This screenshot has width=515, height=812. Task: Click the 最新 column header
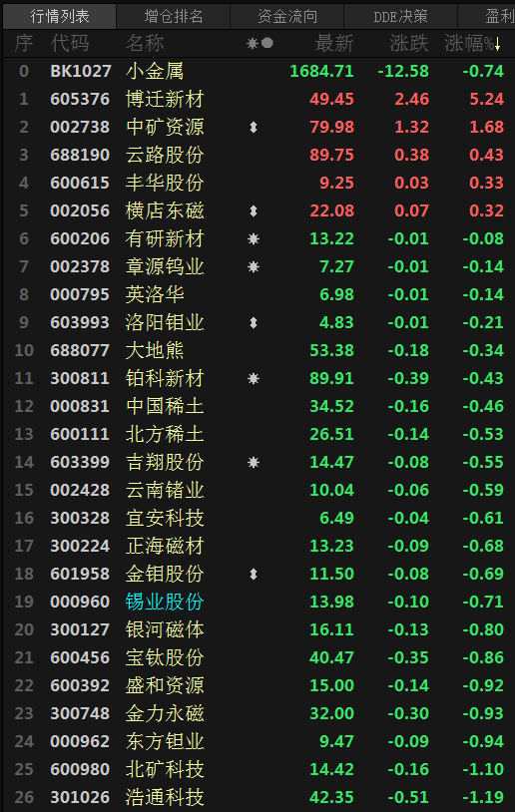(334, 44)
